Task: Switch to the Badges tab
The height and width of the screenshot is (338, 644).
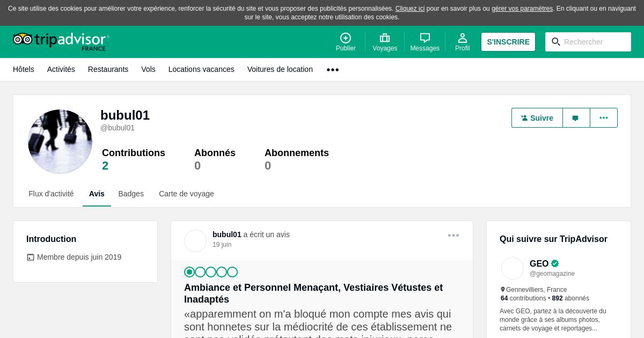Action: (x=131, y=194)
